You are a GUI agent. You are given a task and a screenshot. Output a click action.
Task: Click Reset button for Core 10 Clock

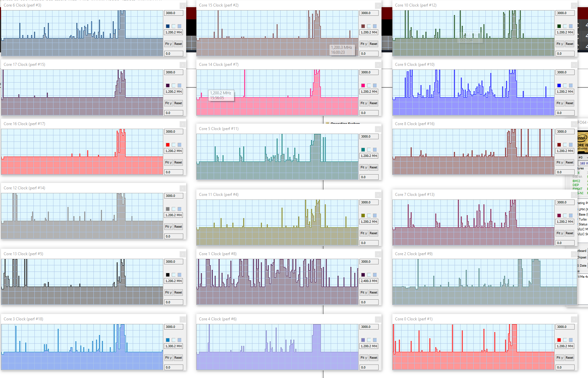pos(569,44)
